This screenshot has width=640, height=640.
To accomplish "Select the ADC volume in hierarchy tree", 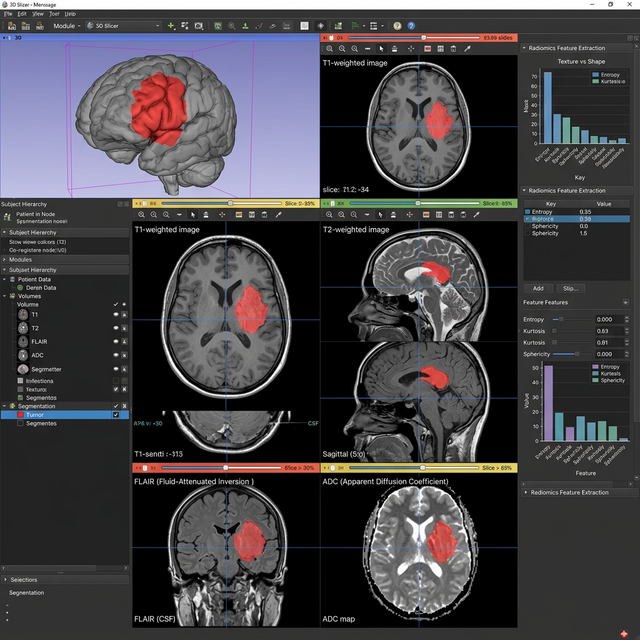I will (x=35, y=354).
